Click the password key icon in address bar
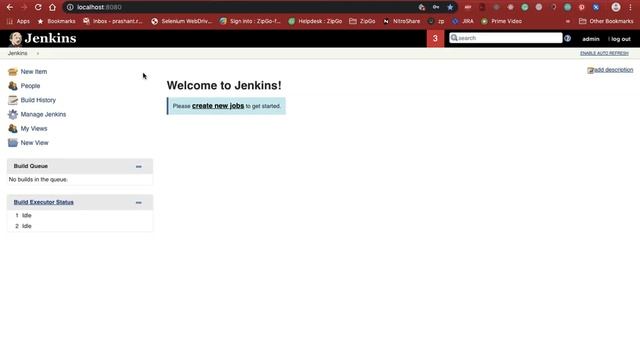This screenshot has width=640, height=360. coord(436,7)
